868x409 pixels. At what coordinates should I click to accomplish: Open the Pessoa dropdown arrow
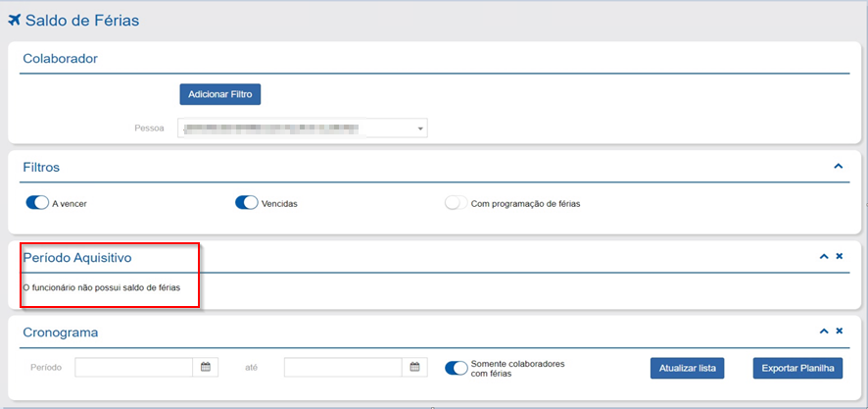(x=420, y=128)
